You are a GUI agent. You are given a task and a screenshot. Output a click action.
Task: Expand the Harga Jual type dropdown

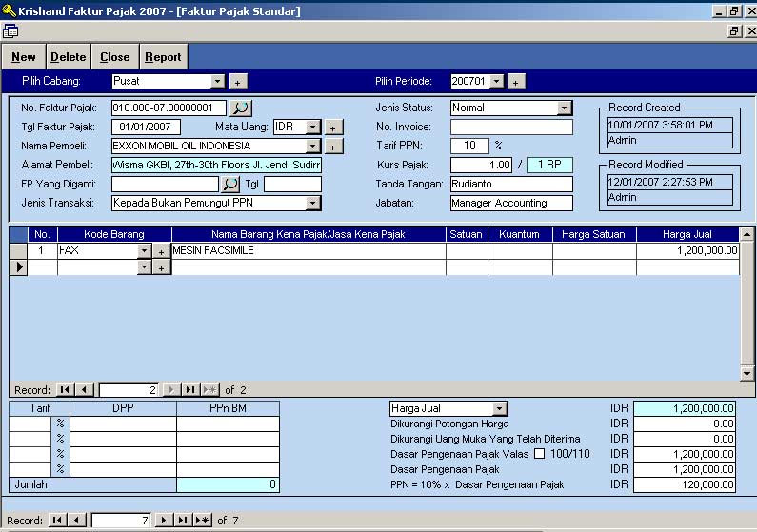[500, 408]
